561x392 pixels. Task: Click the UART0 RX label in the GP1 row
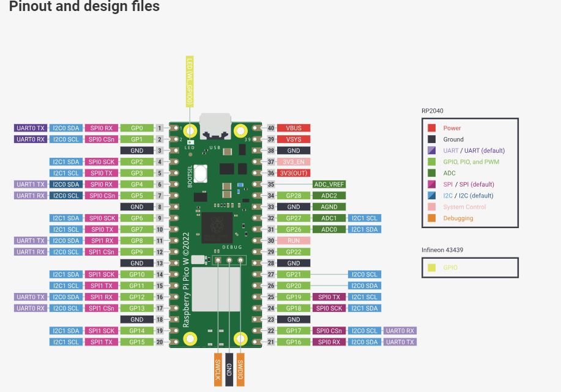[x=31, y=139]
